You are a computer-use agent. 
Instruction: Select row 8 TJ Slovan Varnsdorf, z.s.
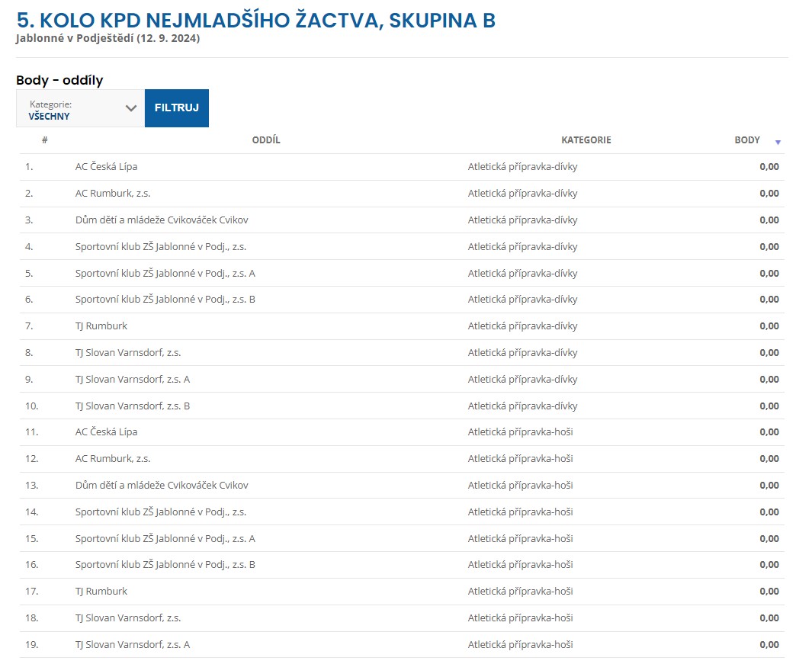[x=402, y=353]
